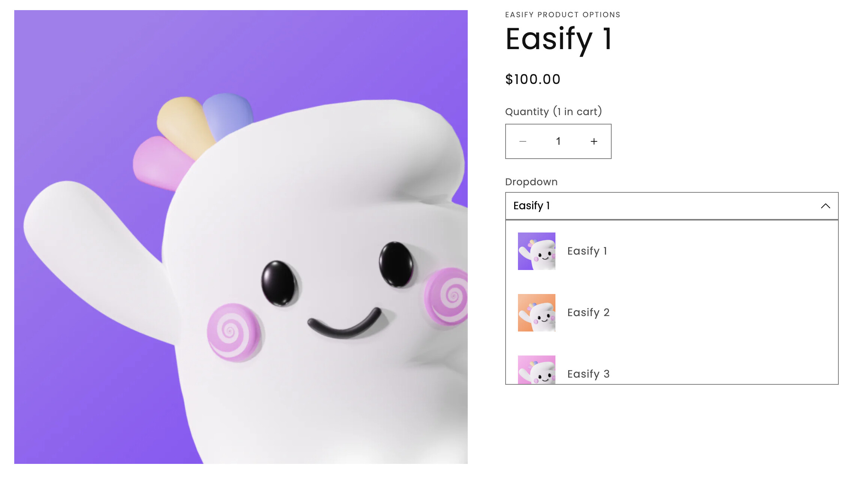Select the Easify 1 option label in list
The image size is (868, 483).
coord(587,251)
